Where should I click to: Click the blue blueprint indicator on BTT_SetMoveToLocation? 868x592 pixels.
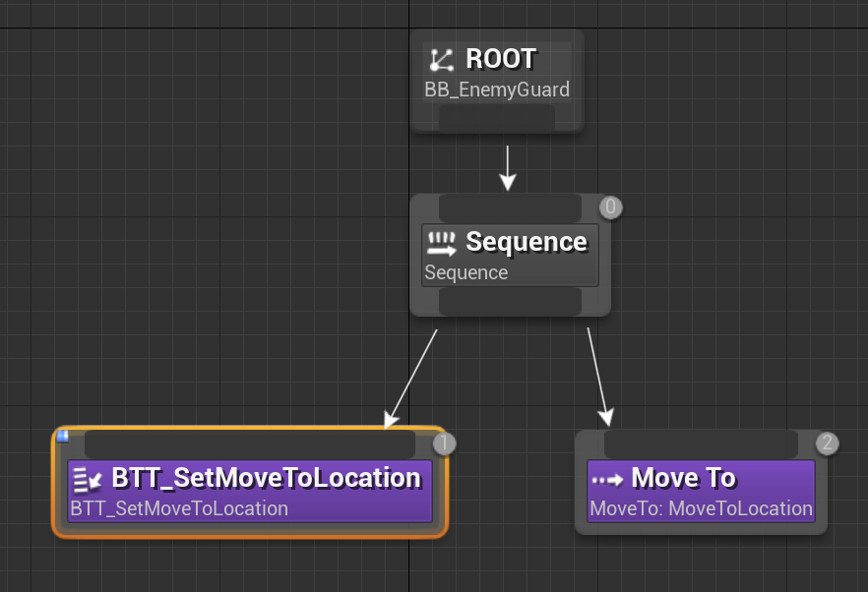click(x=62, y=436)
